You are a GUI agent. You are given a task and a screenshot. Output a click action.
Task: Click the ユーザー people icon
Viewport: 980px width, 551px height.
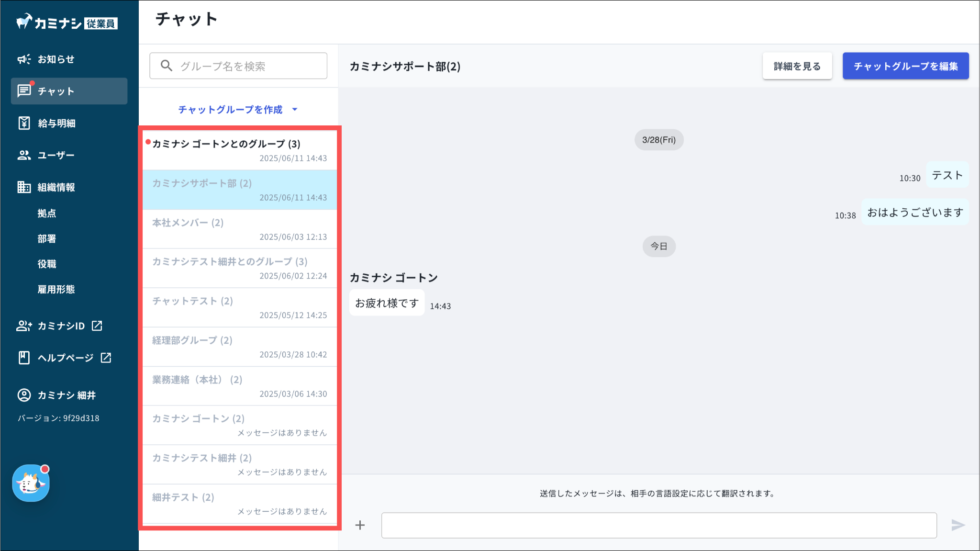(24, 155)
